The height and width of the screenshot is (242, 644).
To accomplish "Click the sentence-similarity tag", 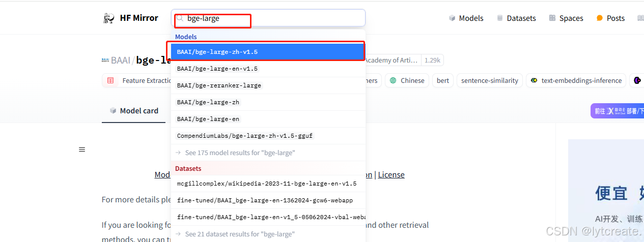I will point(489,80).
